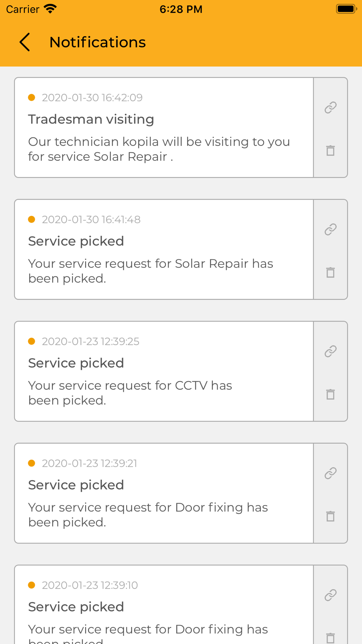
Task: Delete the Tradesman visiting notification
Action: click(x=331, y=150)
